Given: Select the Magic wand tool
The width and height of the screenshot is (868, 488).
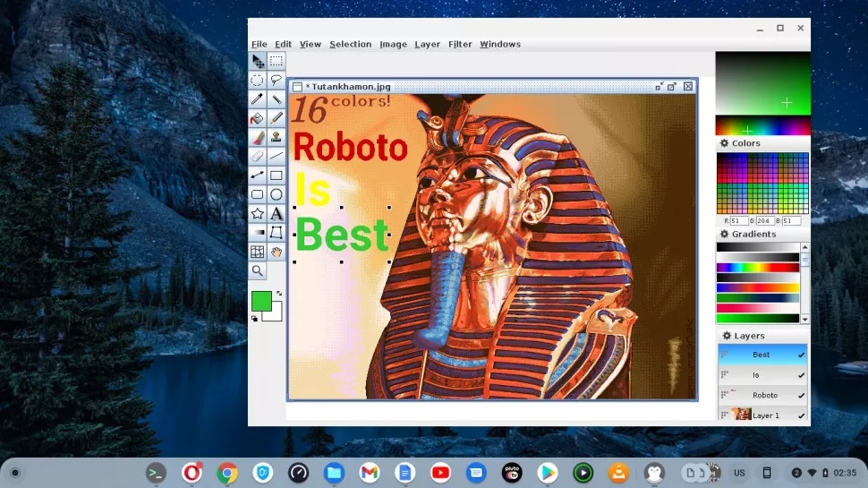Looking at the screenshot, I should 277,99.
